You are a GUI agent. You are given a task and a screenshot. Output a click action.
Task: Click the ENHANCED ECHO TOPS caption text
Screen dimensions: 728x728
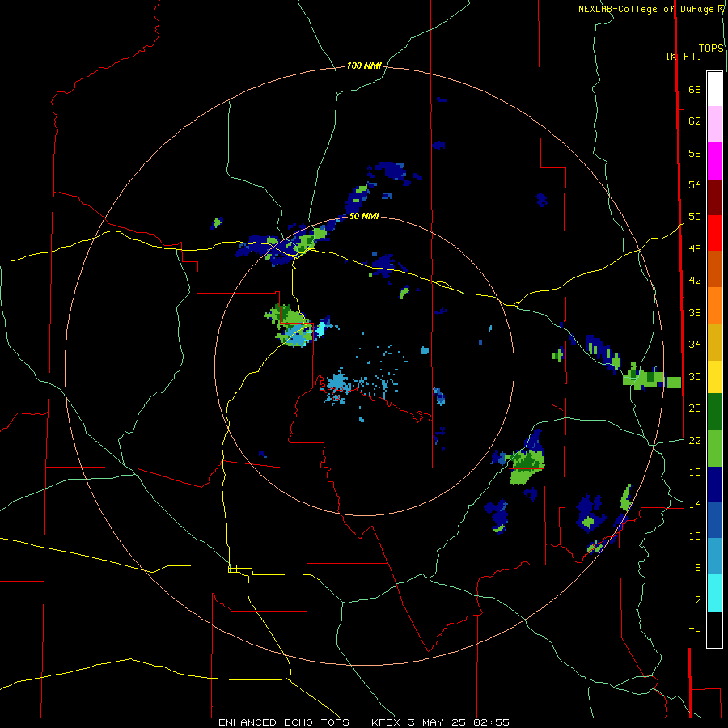tap(284, 722)
